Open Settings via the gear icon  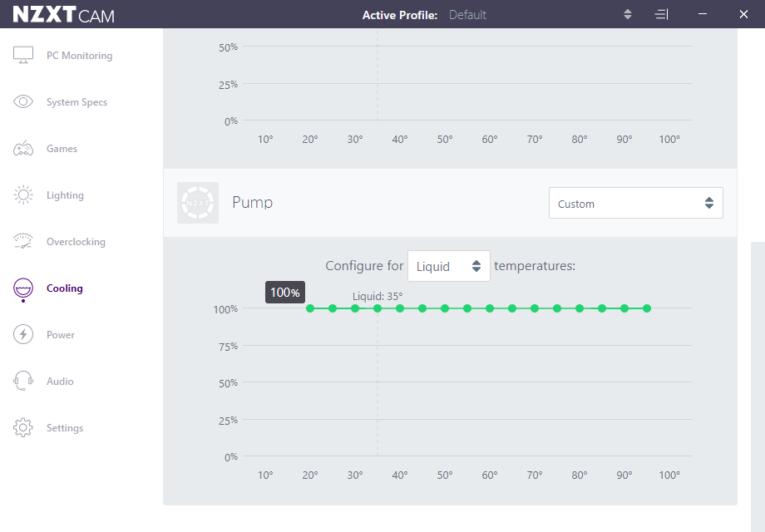[x=23, y=428]
